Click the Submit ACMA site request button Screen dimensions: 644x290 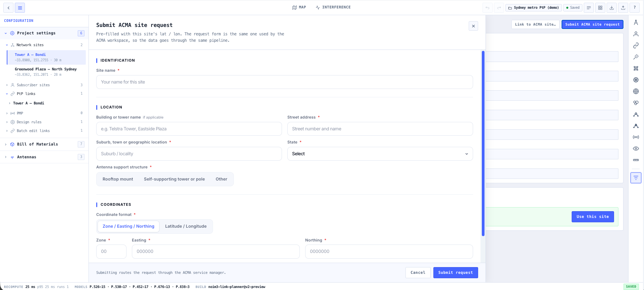coord(593,24)
